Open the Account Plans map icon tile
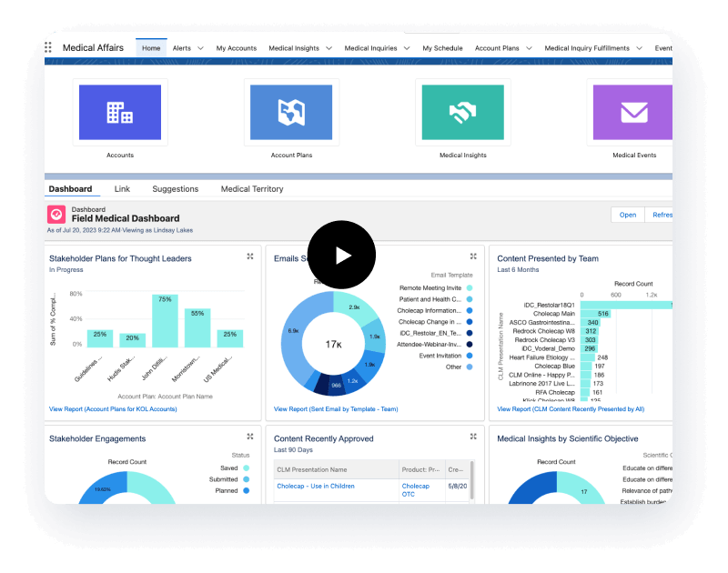The image size is (728, 573). point(291,112)
